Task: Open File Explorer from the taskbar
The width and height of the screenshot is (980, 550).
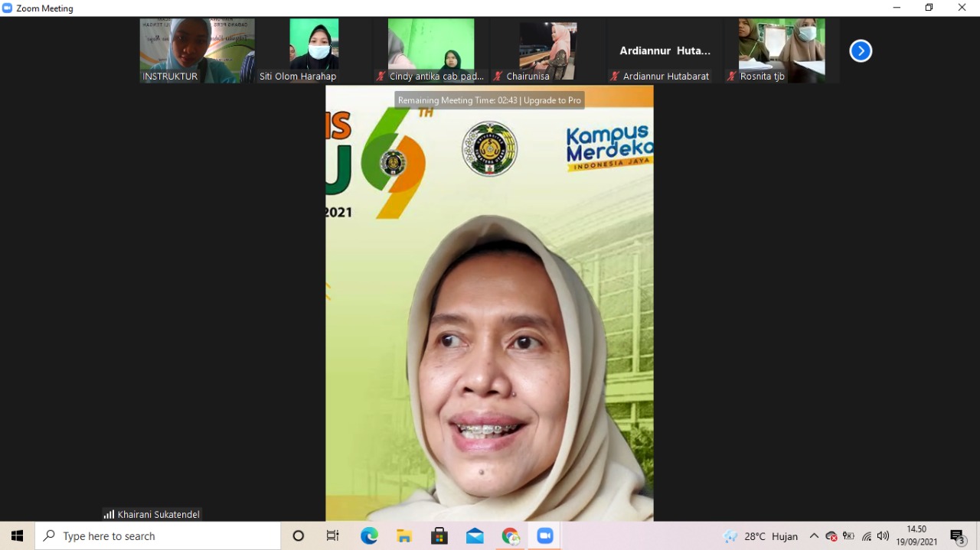Action: [404, 536]
